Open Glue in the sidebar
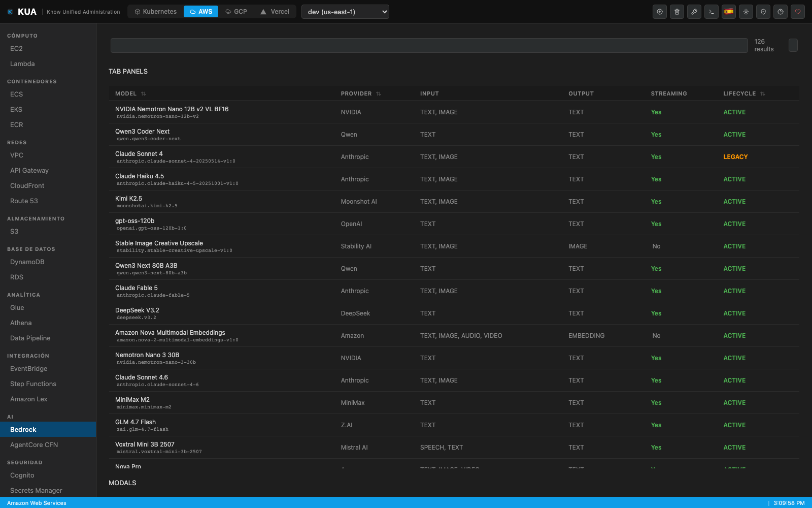The image size is (812, 508). click(x=48, y=308)
